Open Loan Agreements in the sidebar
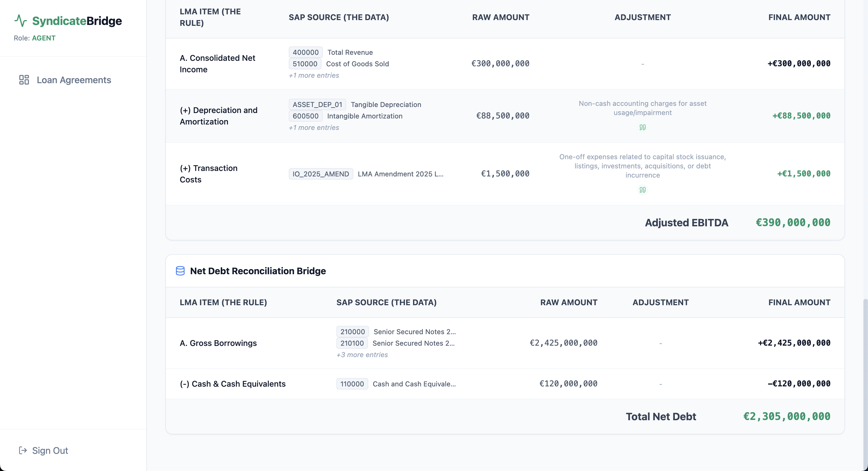Image resolution: width=868 pixels, height=471 pixels. [x=74, y=80]
